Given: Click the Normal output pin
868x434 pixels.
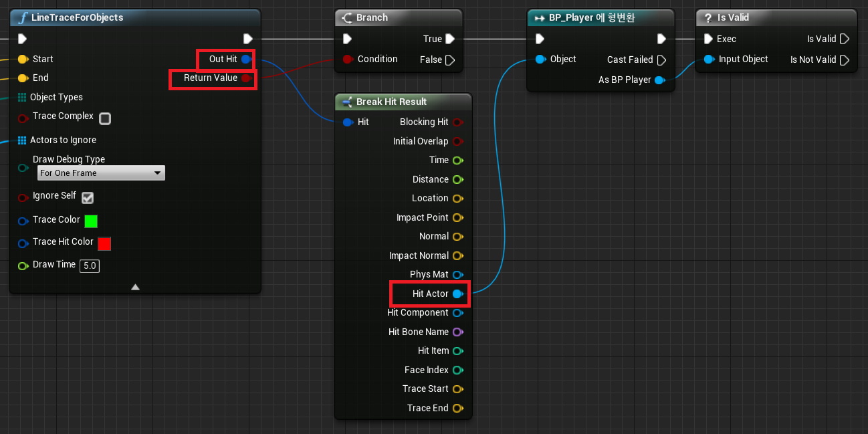Looking at the screenshot, I should 458,237.
